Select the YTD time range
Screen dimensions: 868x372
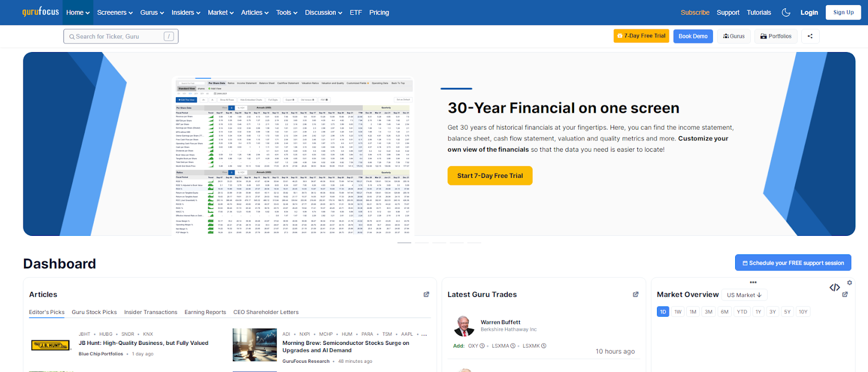click(742, 312)
